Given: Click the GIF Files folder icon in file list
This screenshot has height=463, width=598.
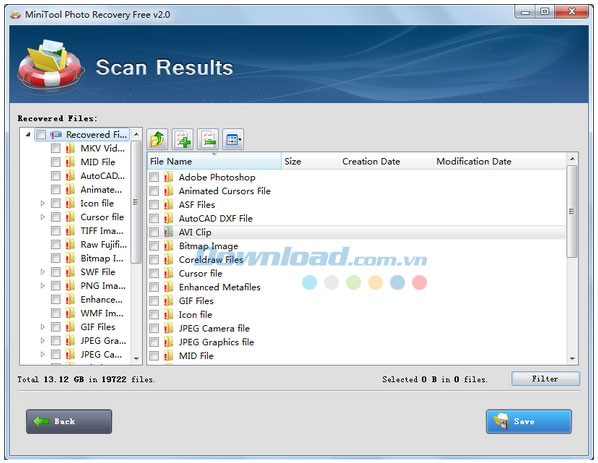Looking at the screenshot, I should 168,301.
